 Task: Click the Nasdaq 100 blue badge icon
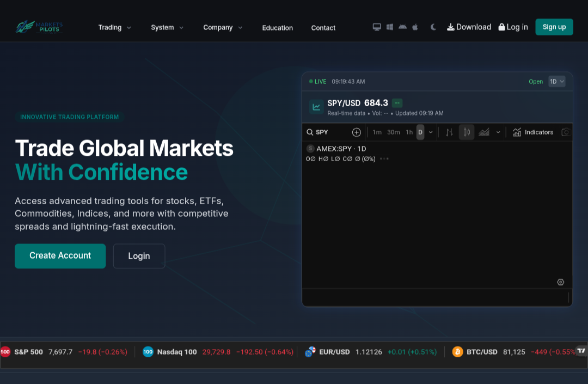point(148,352)
